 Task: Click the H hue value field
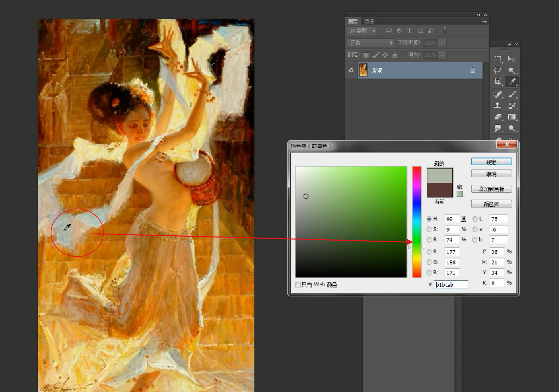[452, 219]
